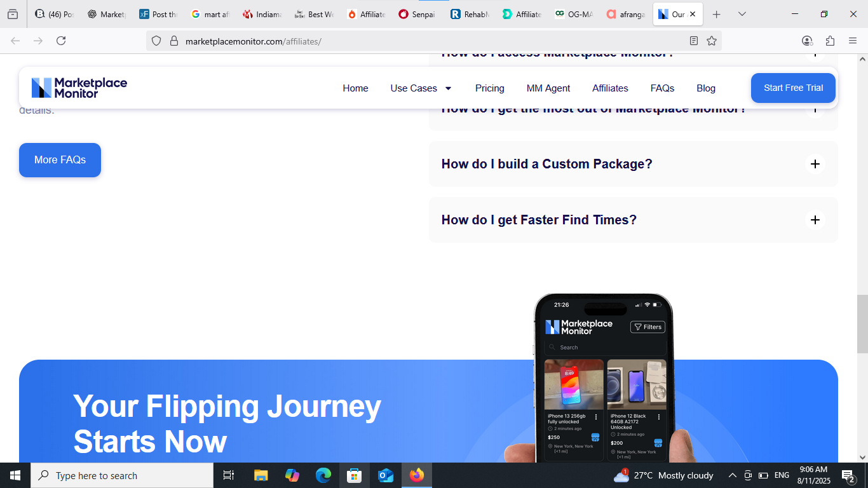The image size is (868, 488).
Task: Open the Firefox extensions puzzle icon
Action: [x=830, y=41]
